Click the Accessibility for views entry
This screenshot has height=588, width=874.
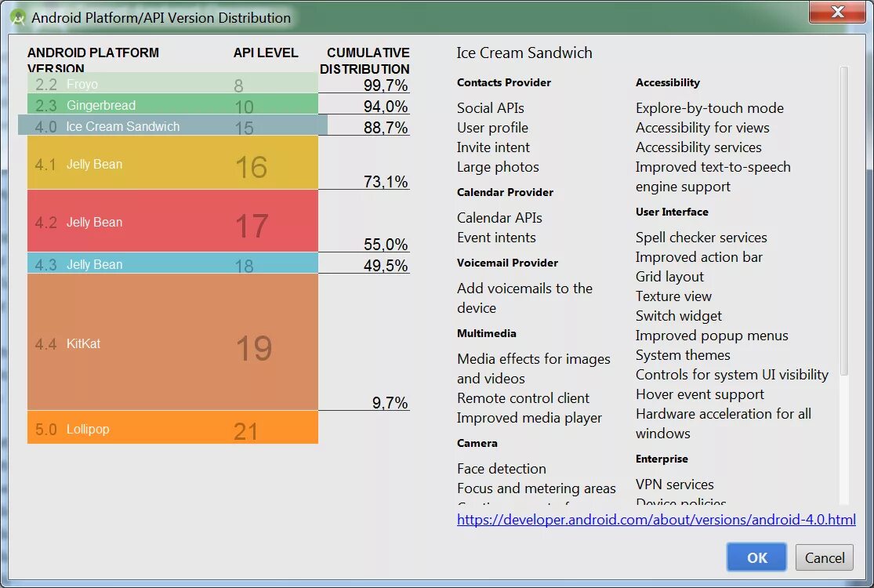click(702, 128)
